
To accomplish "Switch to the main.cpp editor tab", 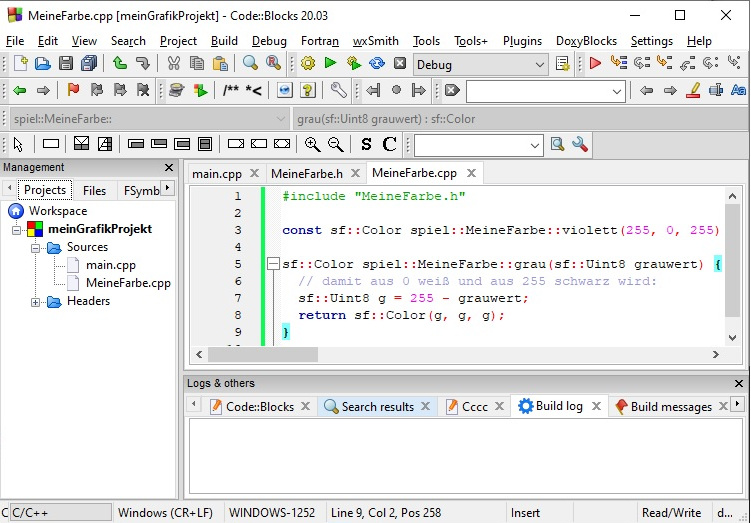I will tap(217, 173).
